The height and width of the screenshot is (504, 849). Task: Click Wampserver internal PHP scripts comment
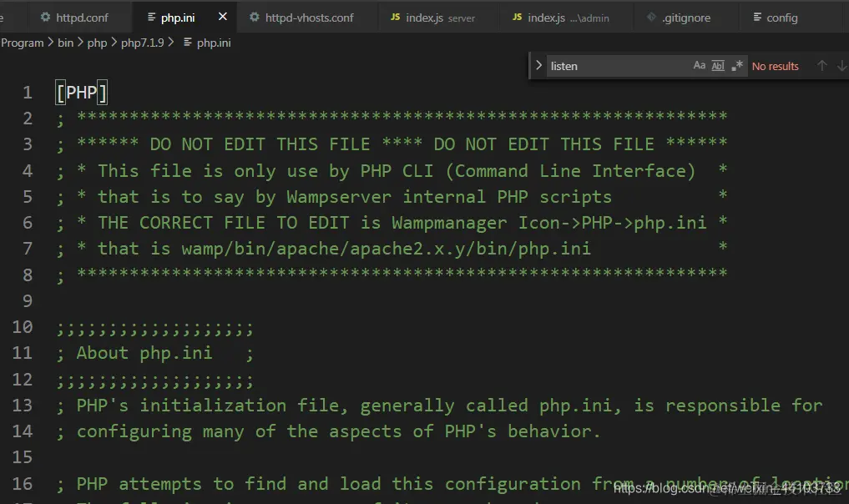pyautogui.click(x=392, y=197)
